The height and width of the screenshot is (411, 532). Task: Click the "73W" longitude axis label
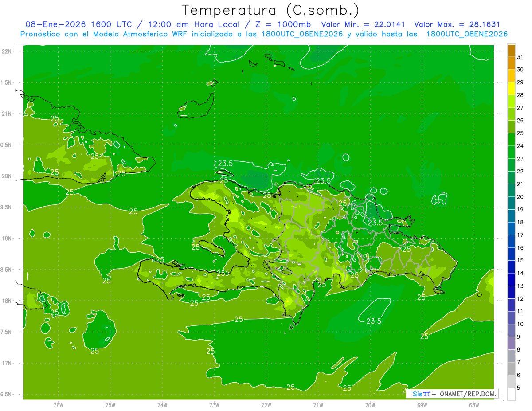pyautogui.click(x=214, y=405)
